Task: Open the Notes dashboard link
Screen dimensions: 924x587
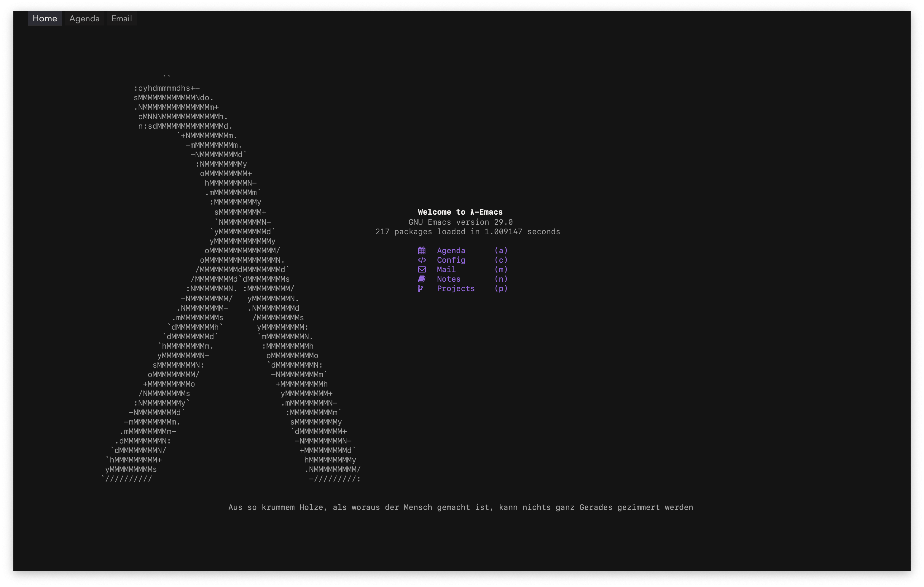Action: click(x=448, y=279)
